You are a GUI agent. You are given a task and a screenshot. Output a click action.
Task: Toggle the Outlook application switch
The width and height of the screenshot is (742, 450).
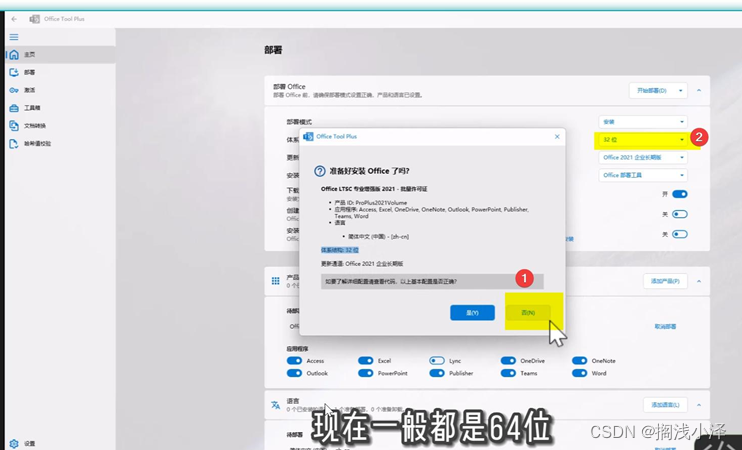(x=294, y=373)
